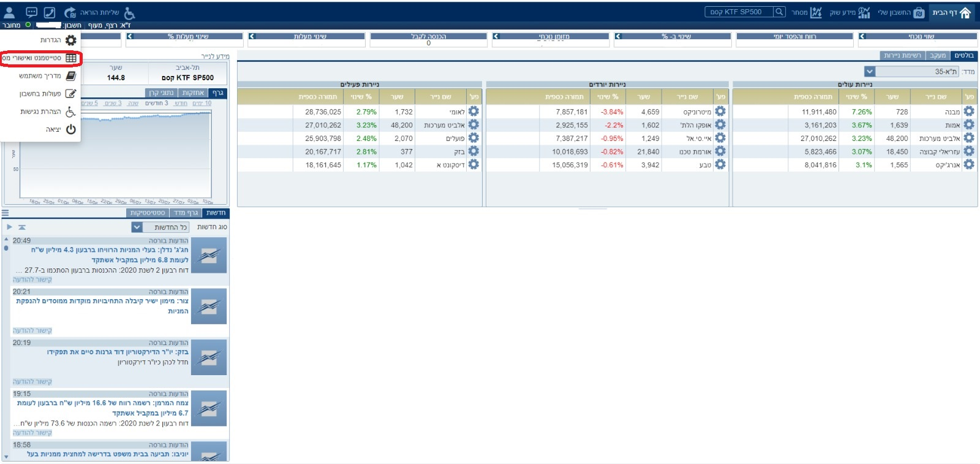Click the search magnifier icon
The height and width of the screenshot is (464, 980).
(778, 12)
